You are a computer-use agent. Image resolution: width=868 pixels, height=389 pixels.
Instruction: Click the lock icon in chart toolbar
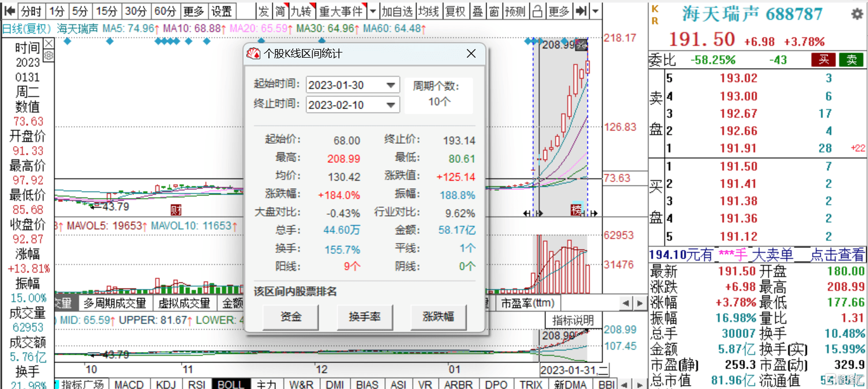point(537,11)
